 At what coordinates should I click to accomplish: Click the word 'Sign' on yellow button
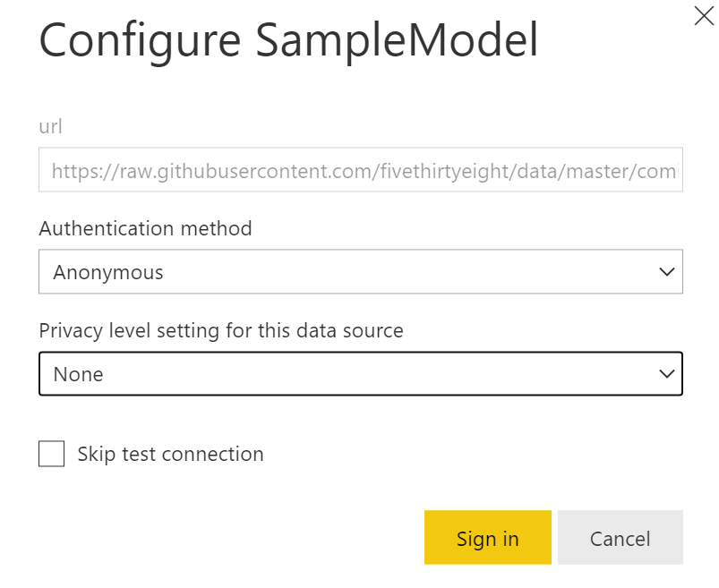click(476, 540)
